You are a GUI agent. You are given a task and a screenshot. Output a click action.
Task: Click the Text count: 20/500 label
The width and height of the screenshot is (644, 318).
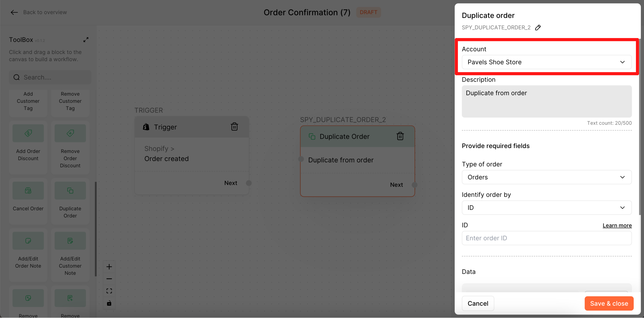609,123
